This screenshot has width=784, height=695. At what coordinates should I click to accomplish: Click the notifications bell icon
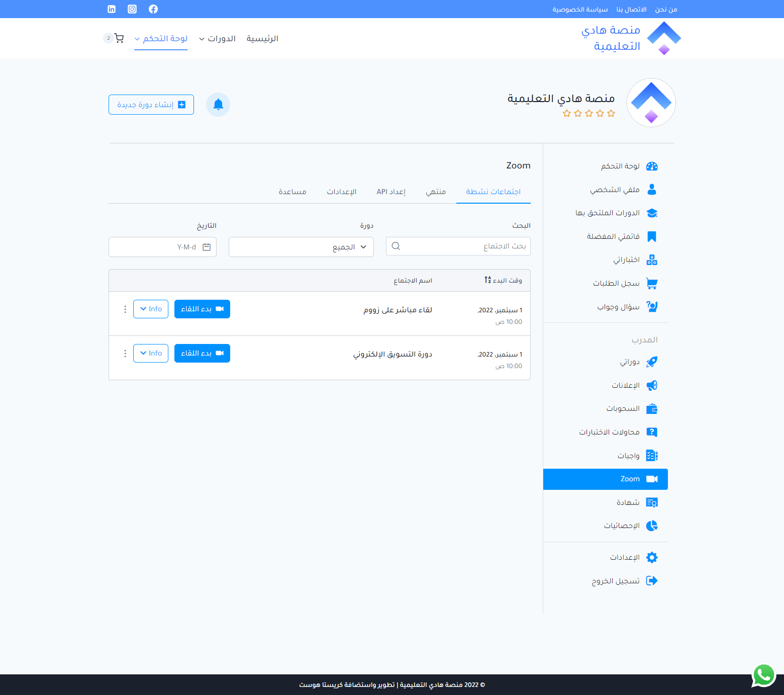click(x=218, y=105)
